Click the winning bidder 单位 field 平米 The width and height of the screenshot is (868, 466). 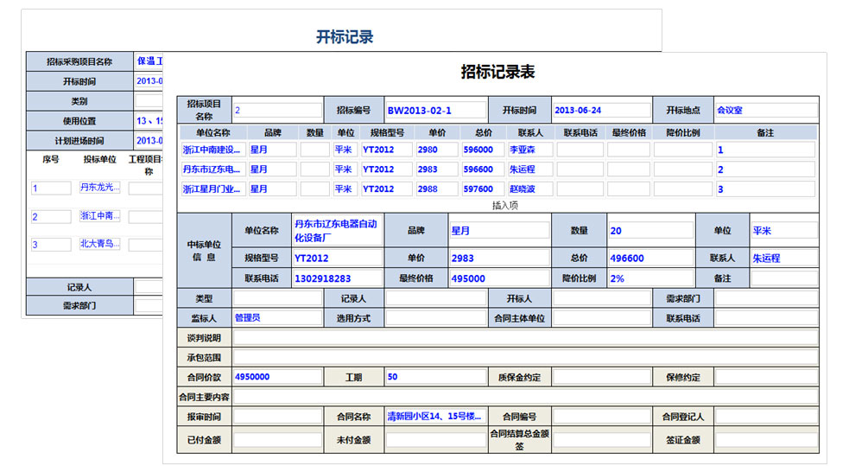tap(784, 231)
